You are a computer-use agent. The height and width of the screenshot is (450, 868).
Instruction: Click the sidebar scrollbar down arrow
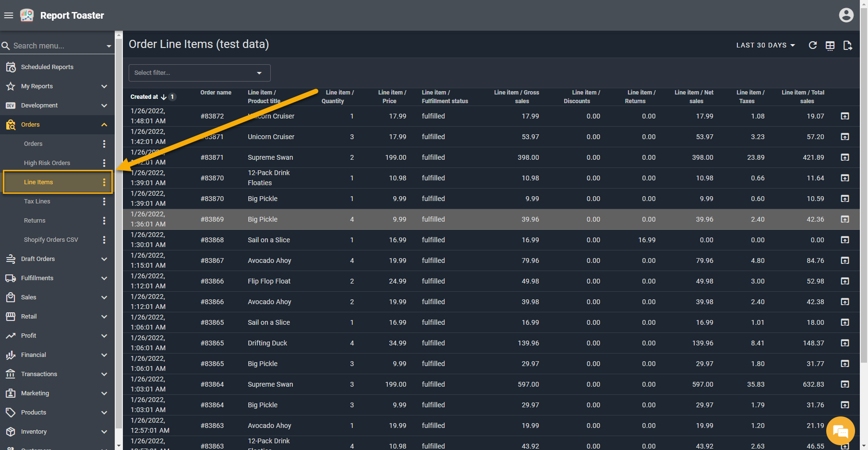click(x=119, y=446)
